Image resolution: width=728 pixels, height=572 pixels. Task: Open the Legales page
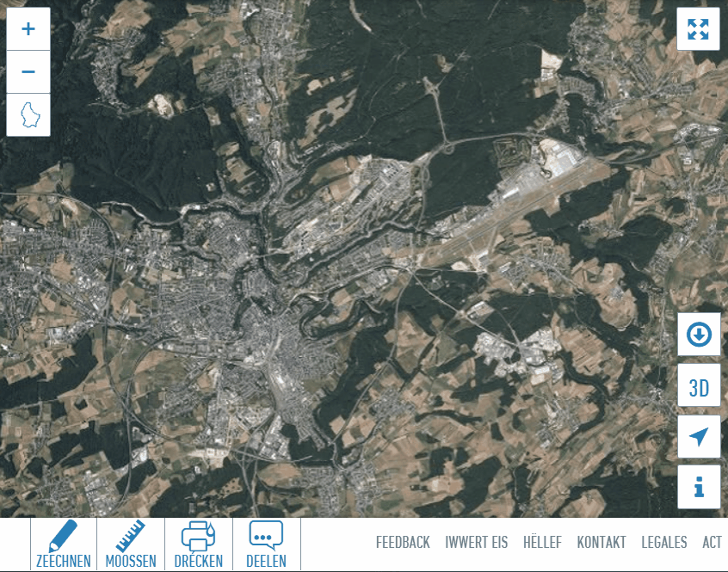[x=663, y=543]
